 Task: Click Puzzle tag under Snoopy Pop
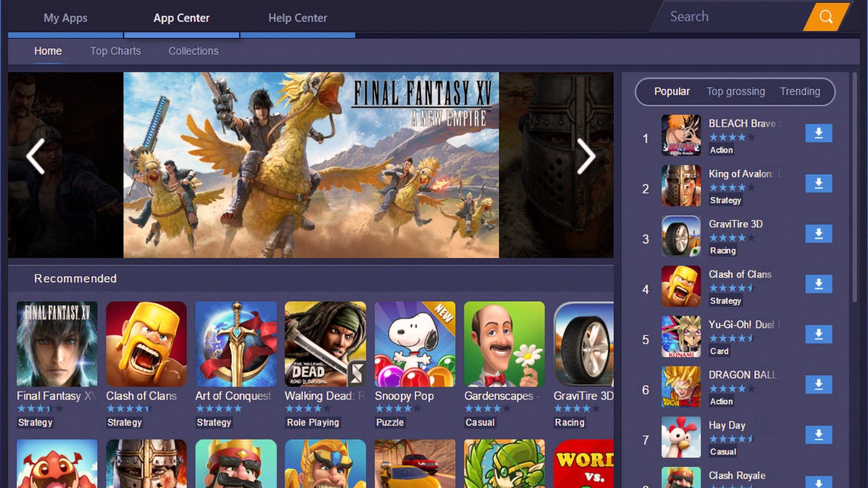pyautogui.click(x=390, y=422)
